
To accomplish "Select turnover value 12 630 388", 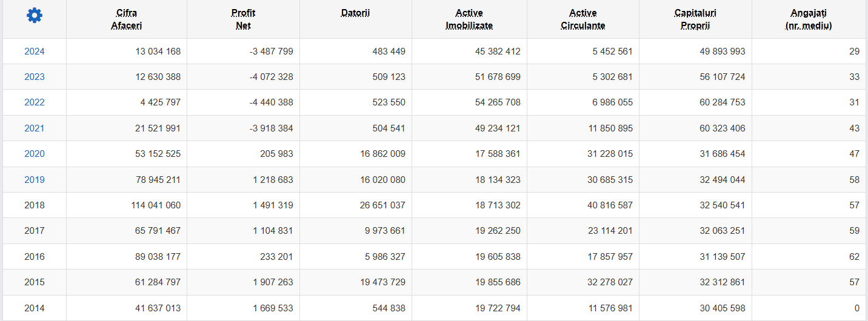I will coord(158,77).
